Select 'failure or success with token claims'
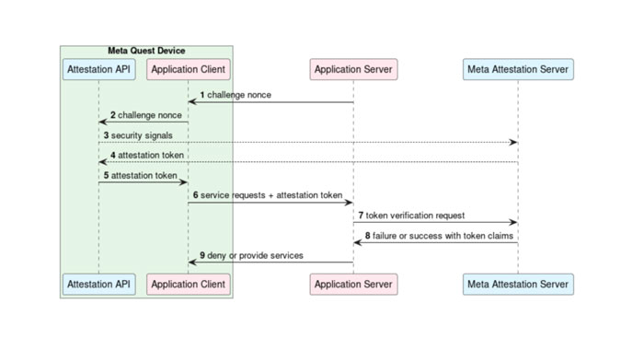The width and height of the screenshot is (644, 350). (x=443, y=236)
